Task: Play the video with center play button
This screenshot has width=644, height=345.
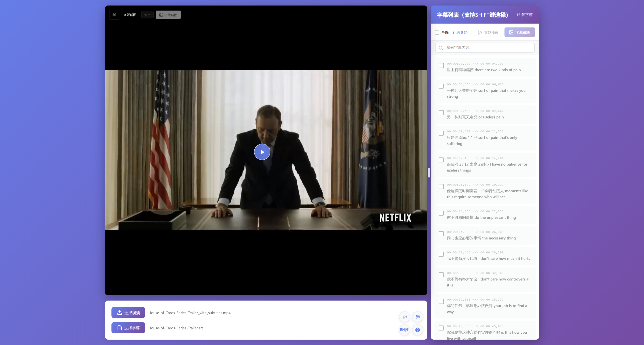Action: pos(262,152)
